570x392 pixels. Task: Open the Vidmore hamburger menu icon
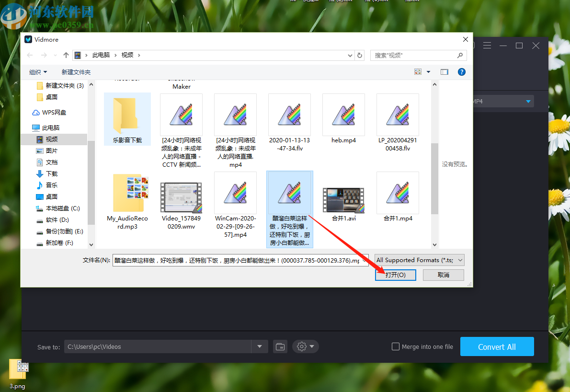click(487, 45)
